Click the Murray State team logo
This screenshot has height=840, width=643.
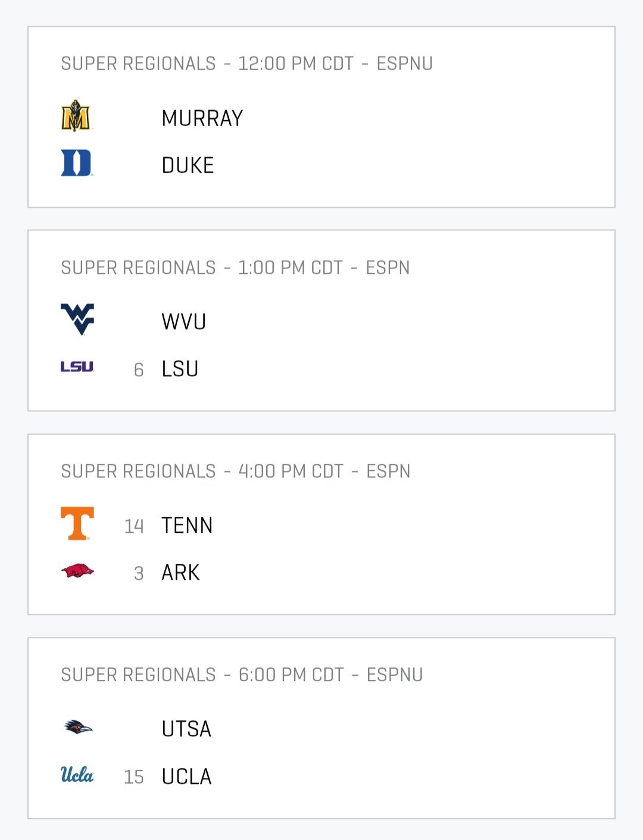pyautogui.click(x=77, y=115)
